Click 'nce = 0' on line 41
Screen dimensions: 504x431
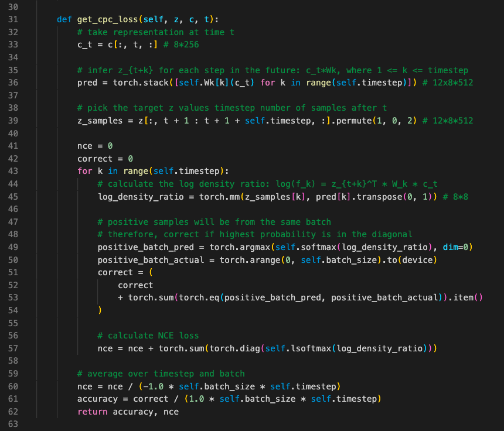95,146
